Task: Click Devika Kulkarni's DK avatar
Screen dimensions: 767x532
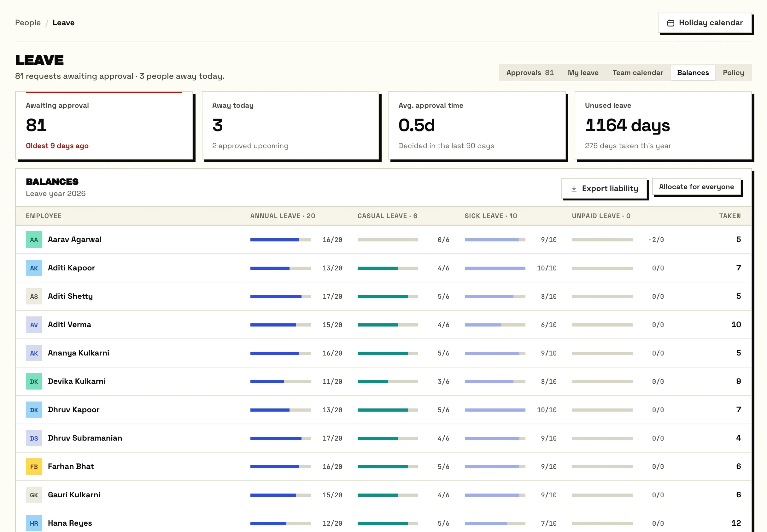Action: pyautogui.click(x=34, y=381)
